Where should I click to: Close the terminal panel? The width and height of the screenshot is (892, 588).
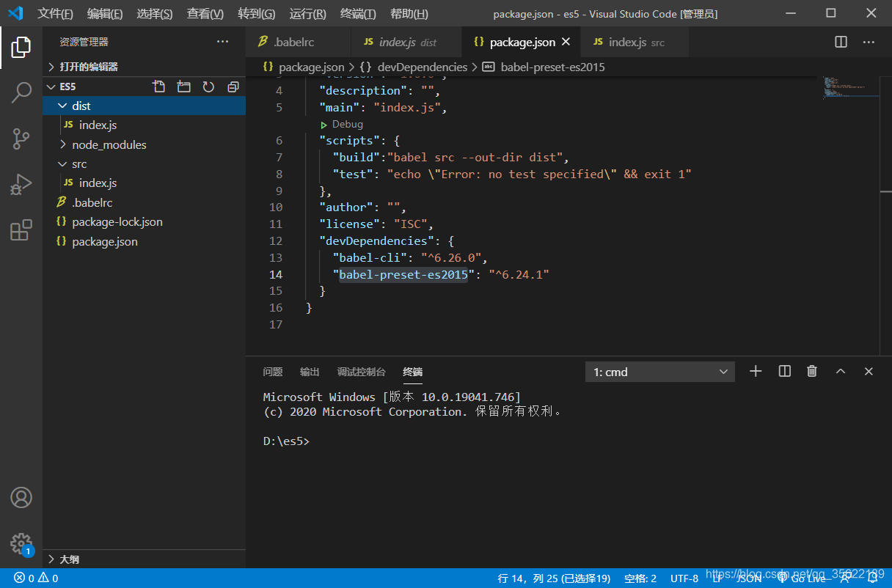coord(869,372)
